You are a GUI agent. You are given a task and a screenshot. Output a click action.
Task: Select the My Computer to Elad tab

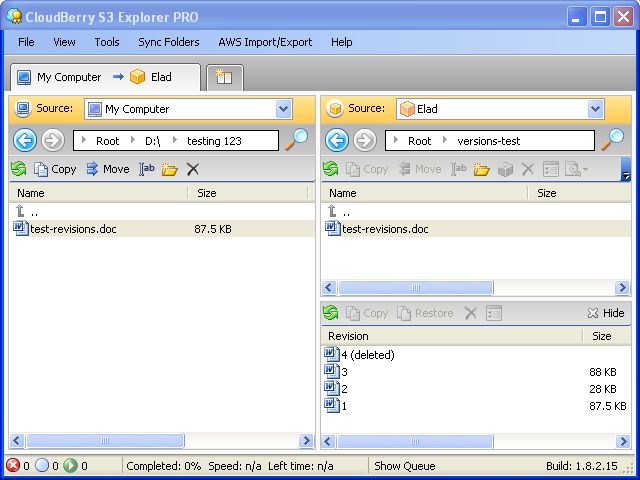point(105,77)
